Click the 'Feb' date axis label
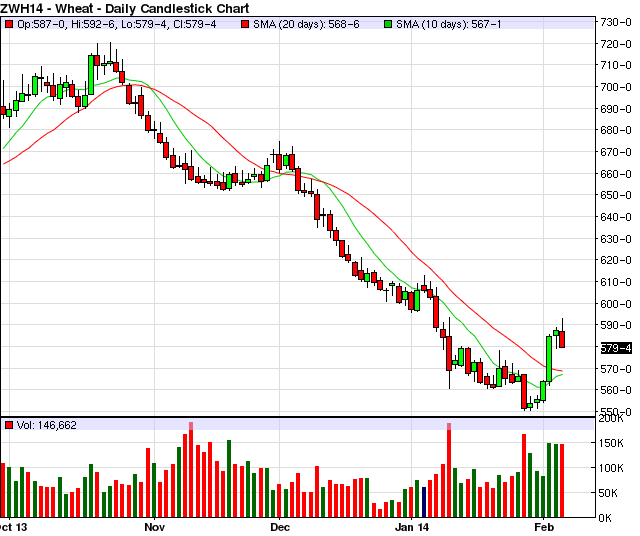The width and height of the screenshot is (640, 536). (544, 527)
